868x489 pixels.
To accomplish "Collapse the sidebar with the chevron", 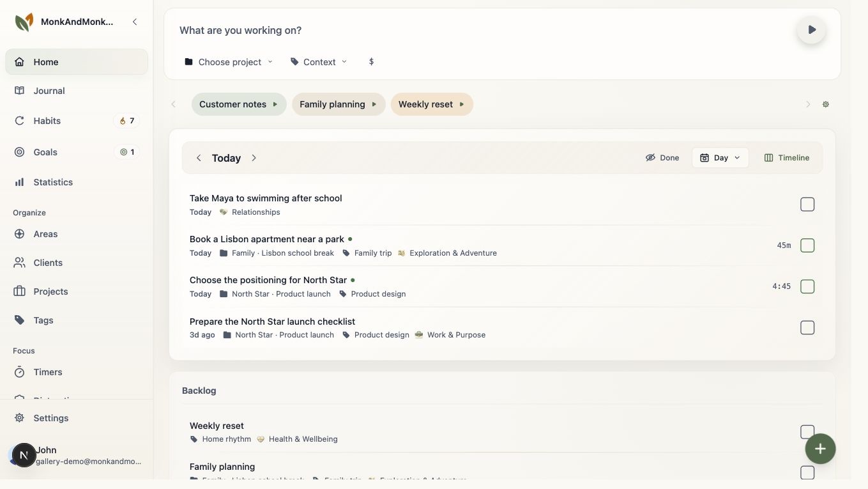I will tap(135, 22).
